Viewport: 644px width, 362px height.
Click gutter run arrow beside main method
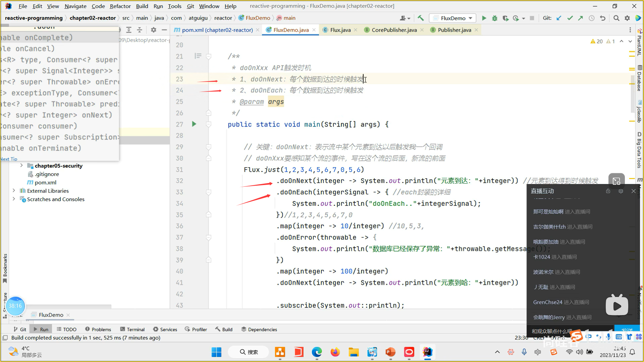194,124
